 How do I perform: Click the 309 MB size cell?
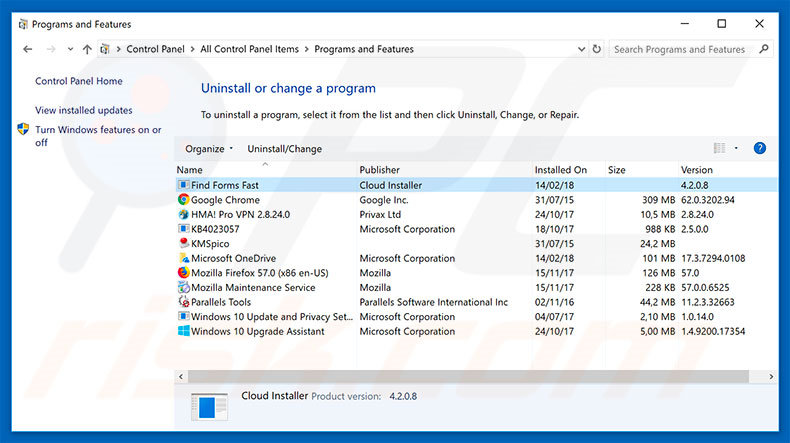[x=658, y=200]
